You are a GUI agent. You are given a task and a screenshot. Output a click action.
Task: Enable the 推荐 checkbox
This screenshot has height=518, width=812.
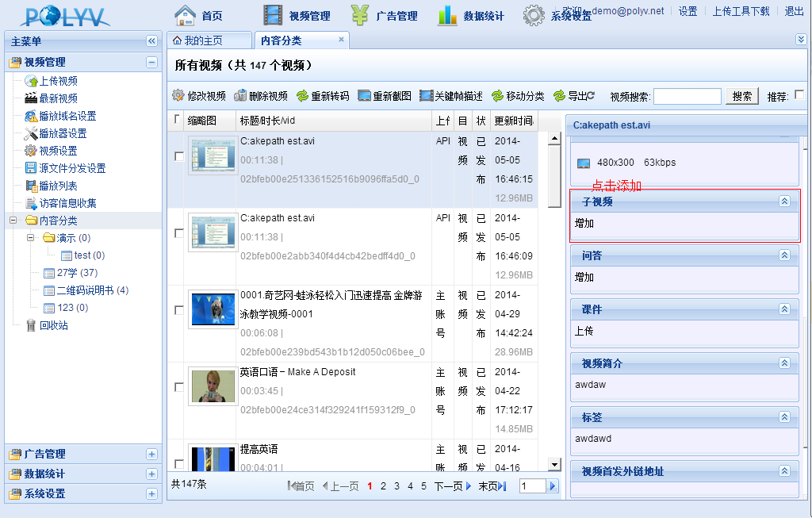pyautogui.click(x=799, y=95)
